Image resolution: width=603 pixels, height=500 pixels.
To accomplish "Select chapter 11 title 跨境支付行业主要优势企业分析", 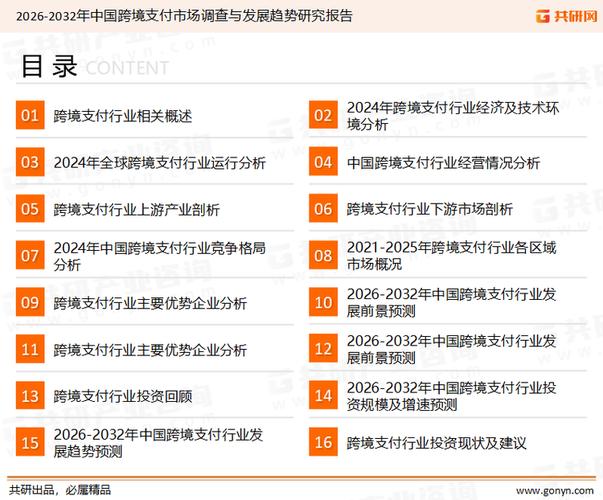I will (x=150, y=350).
